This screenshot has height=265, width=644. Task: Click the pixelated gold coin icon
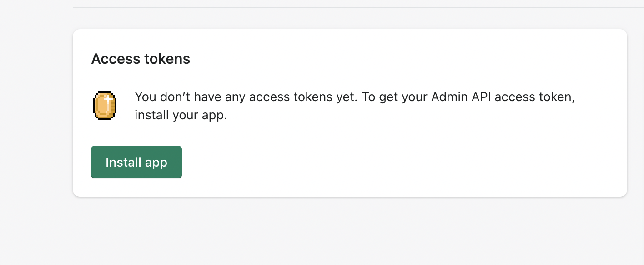tap(105, 106)
